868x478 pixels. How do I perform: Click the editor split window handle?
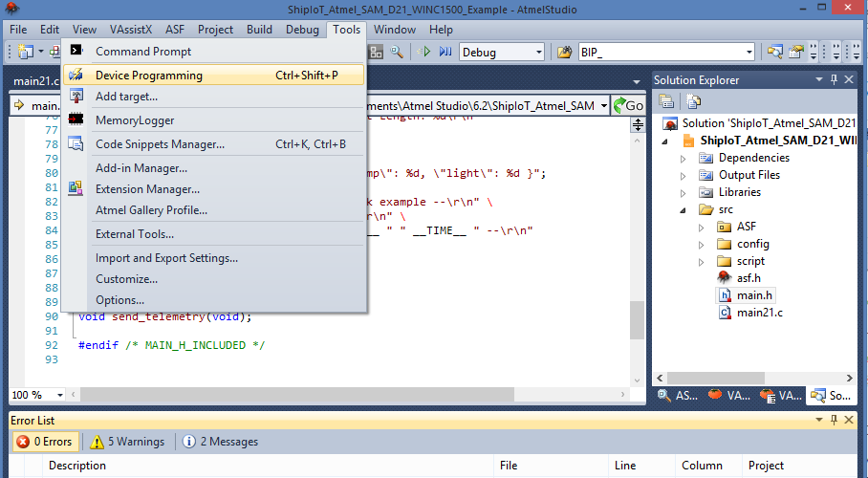tap(638, 124)
